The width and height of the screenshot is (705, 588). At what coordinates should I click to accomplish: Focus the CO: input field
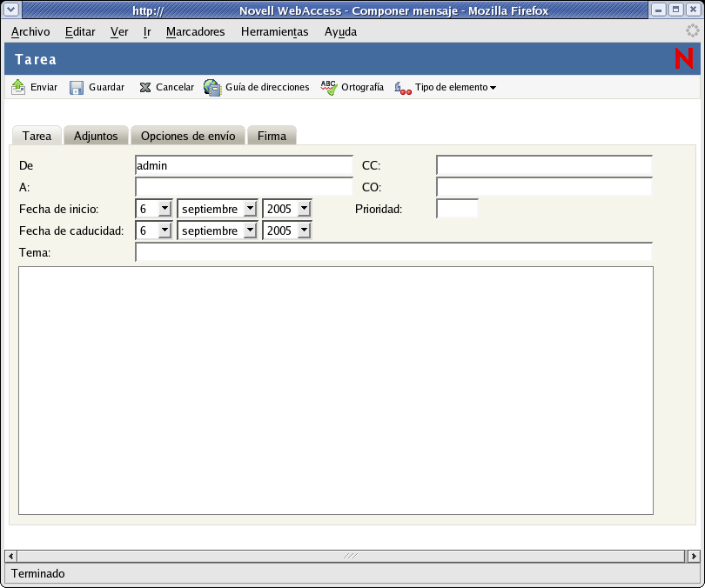(x=544, y=187)
